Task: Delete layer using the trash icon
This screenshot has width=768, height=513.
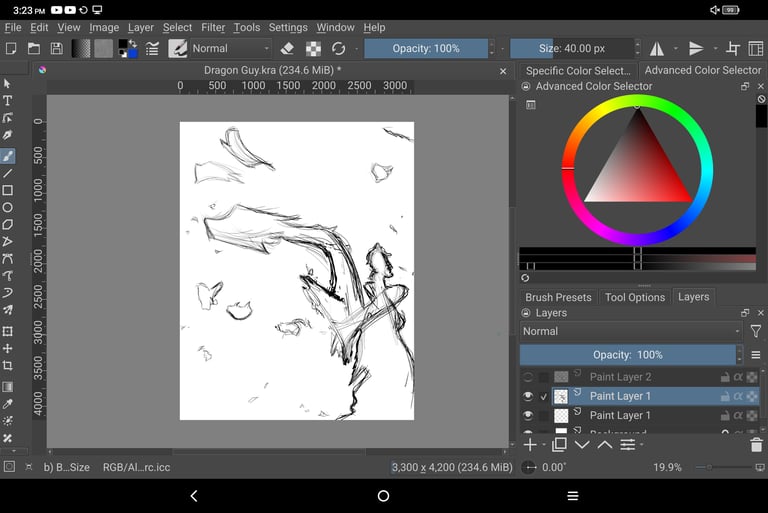Action: point(756,445)
